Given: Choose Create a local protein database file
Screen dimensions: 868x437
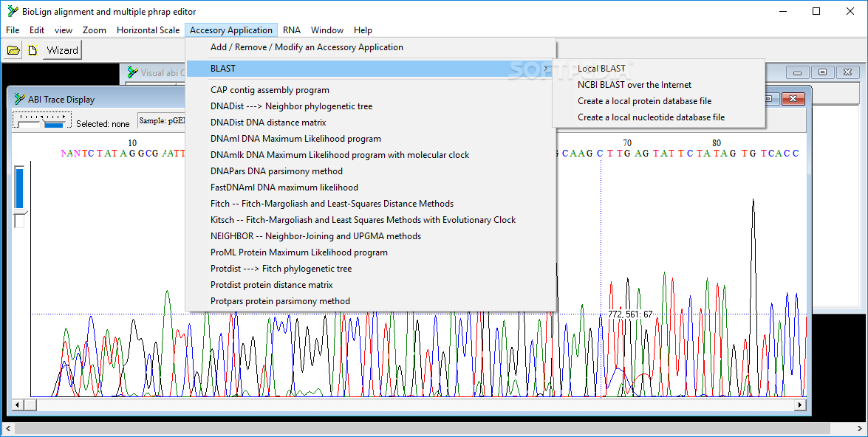Looking at the screenshot, I should point(659,101).
